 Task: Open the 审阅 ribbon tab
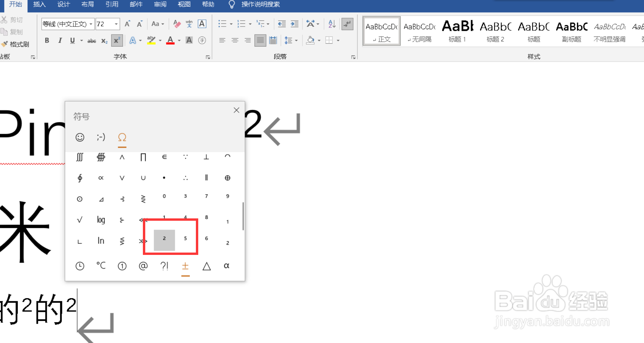pos(160,4)
